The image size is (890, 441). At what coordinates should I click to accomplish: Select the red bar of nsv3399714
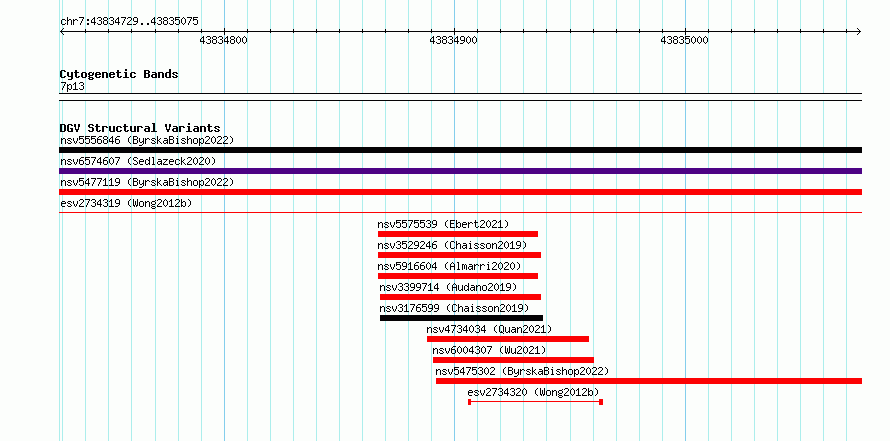[x=460, y=297]
